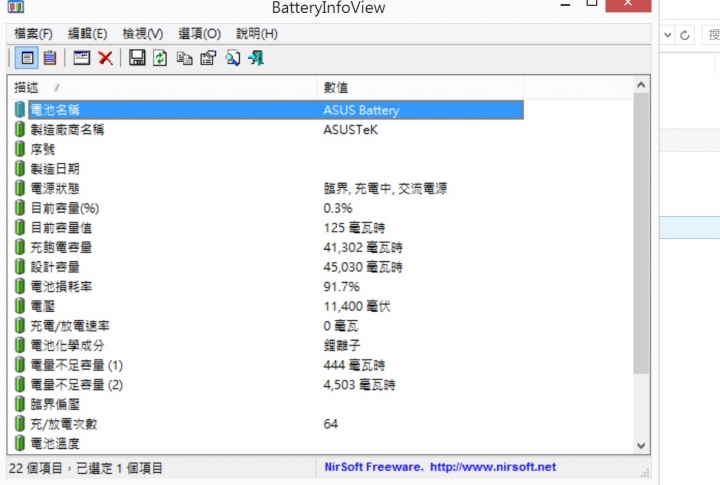Viewport: 720px width, 485px height.
Task: Copy selected items toolbar icon
Action: pos(184,58)
